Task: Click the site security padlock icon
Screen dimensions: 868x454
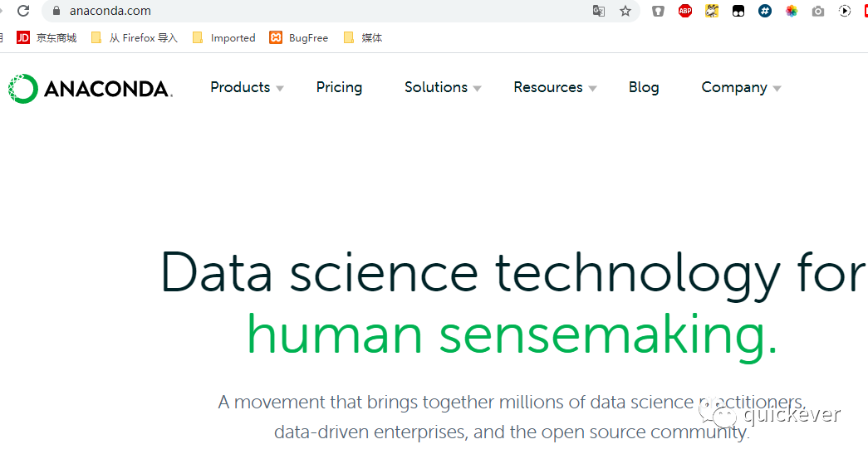Action: coord(56,11)
